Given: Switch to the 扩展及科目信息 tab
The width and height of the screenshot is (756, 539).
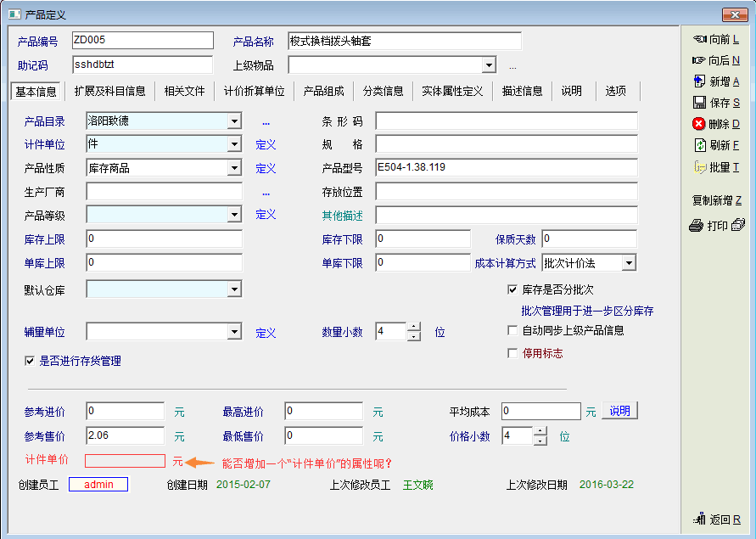Looking at the screenshot, I should click(109, 91).
